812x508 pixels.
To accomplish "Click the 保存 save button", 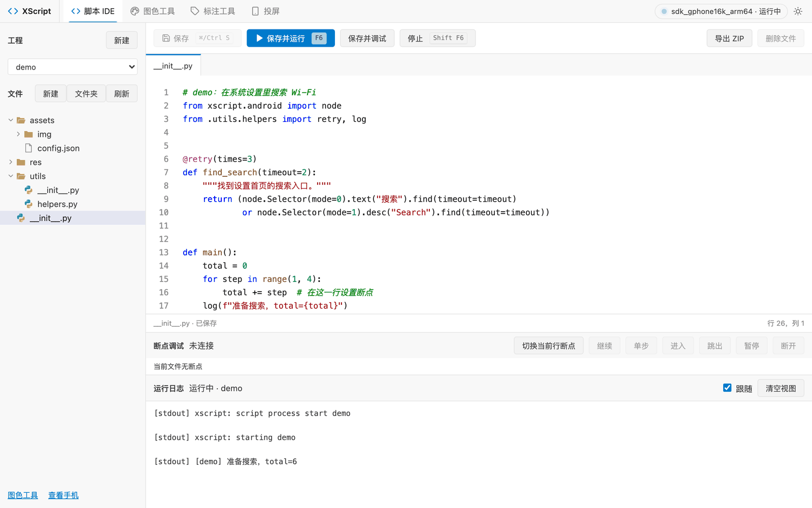I will (197, 38).
